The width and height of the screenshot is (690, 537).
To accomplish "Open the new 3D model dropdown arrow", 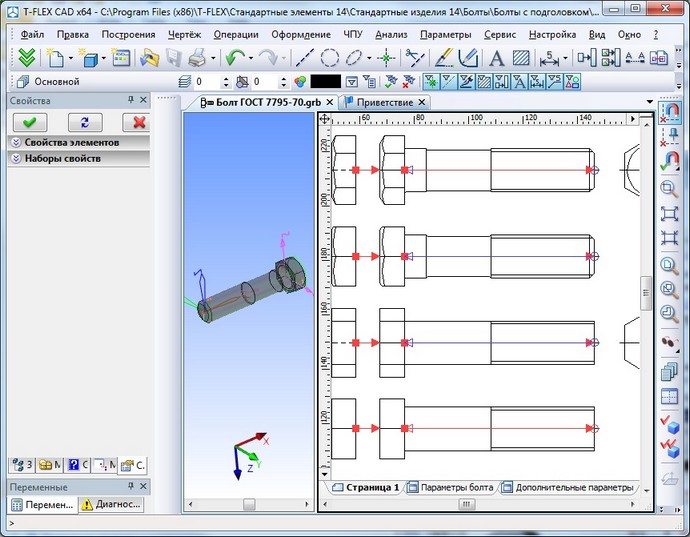I will coord(104,58).
